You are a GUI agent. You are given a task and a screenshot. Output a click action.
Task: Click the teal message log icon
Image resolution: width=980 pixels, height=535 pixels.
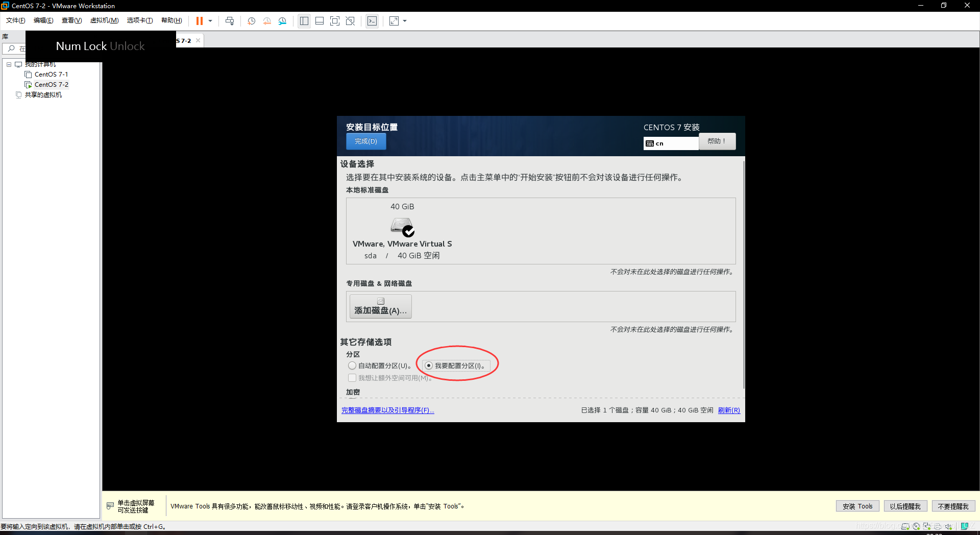click(965, 526)
